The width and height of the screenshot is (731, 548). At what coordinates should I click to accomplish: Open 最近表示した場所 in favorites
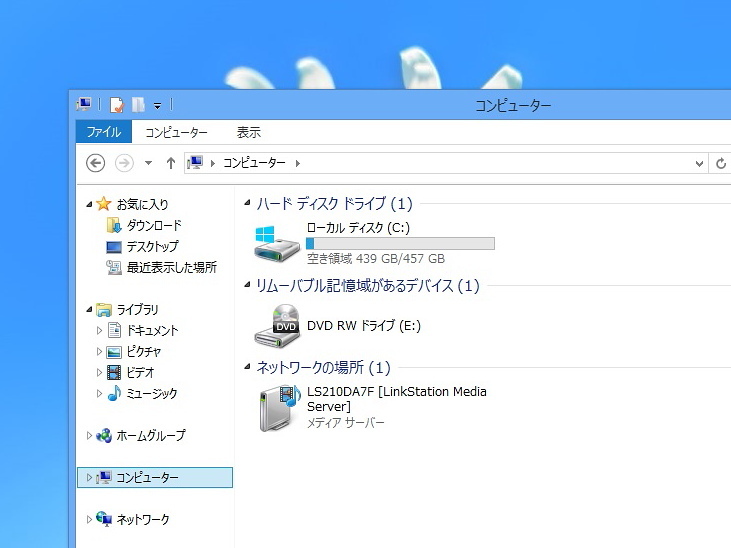pos(172,267)
